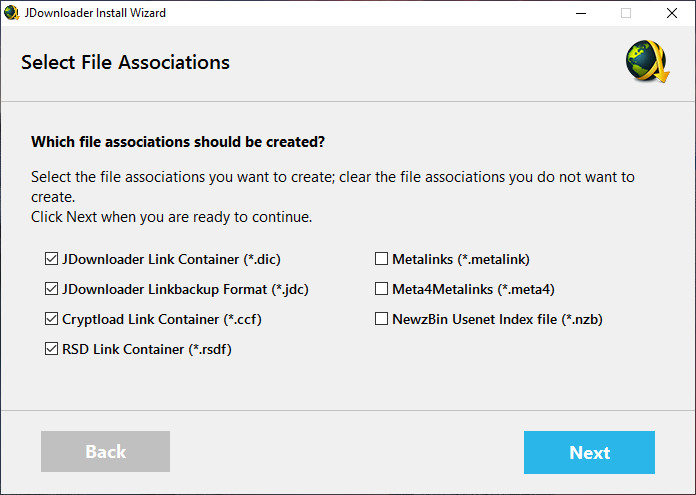Click the greyed-out maximize window button

[626, 13]
